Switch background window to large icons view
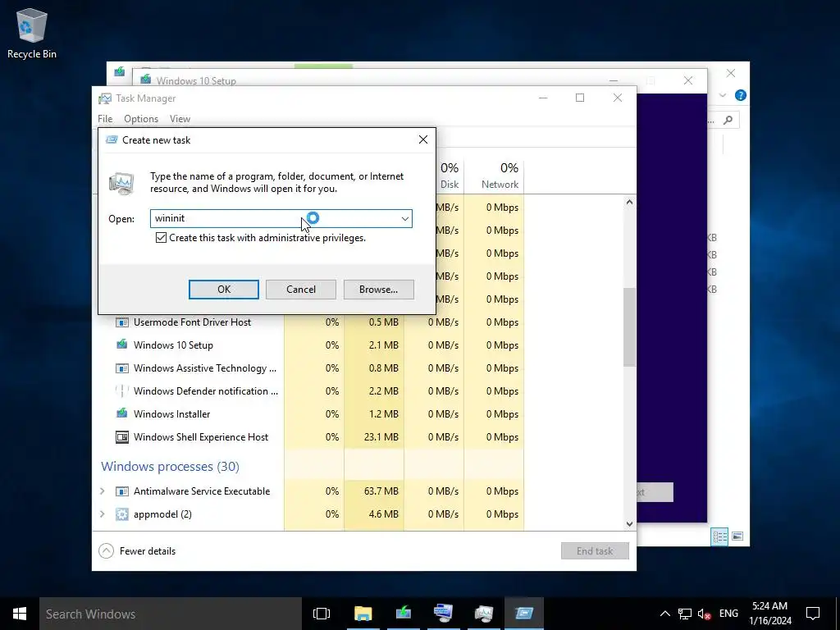The height and width of the screenshot is (630, 840). tap(737, 536)
